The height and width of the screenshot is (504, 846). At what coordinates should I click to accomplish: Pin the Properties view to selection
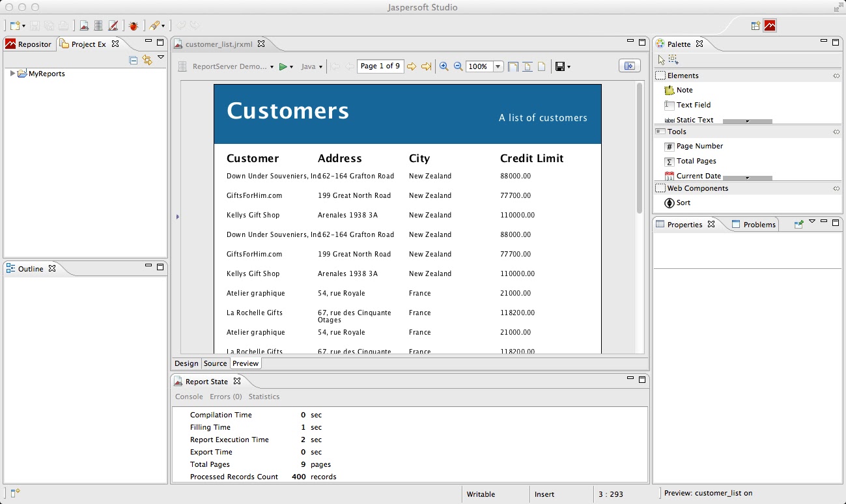798,224
